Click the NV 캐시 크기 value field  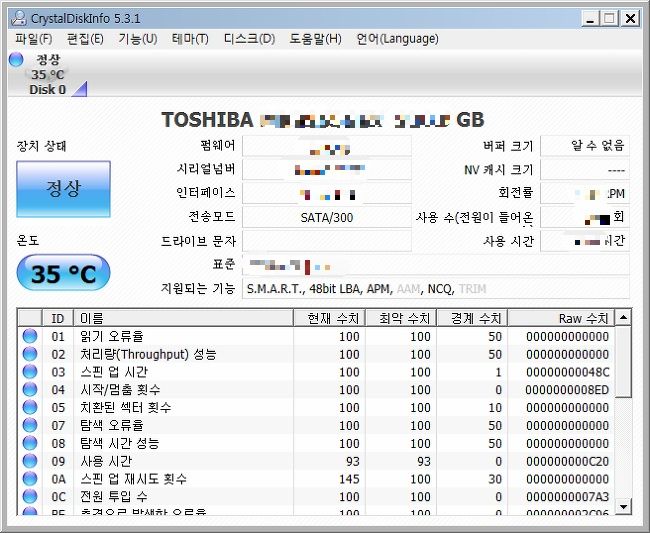[585, 170]
